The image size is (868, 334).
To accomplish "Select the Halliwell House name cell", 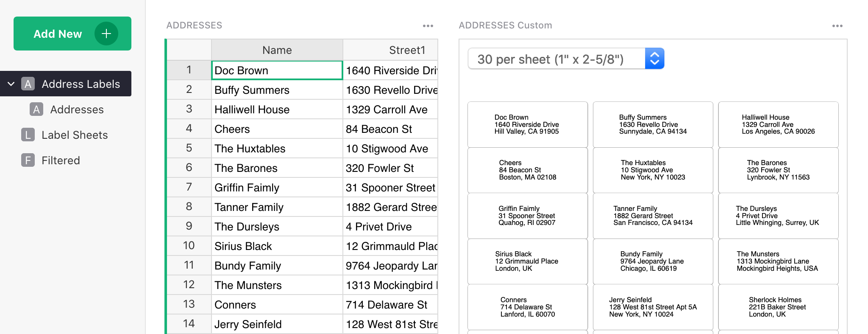I will coord(277,109).
